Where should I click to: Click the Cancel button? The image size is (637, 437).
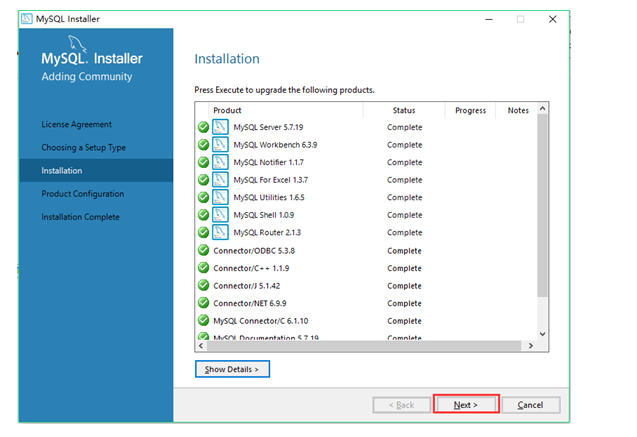coord(531,405)
